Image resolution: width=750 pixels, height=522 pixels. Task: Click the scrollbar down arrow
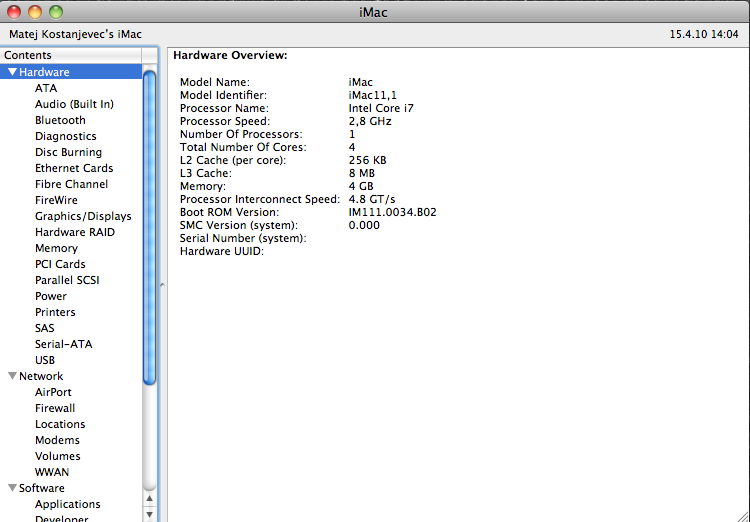click(150, 514)
